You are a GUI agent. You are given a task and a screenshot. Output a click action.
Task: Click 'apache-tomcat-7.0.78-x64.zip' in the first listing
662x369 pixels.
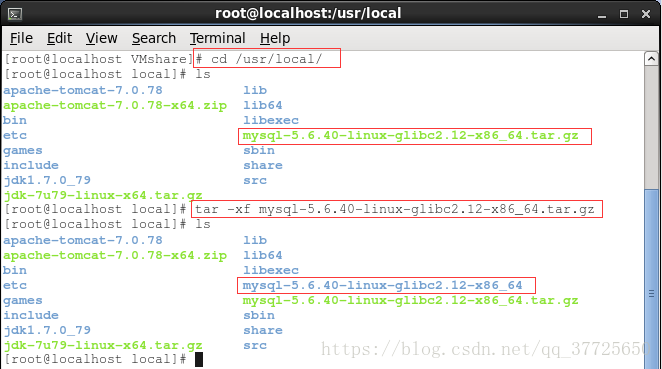pyautogui.click(x=115, y=105)
